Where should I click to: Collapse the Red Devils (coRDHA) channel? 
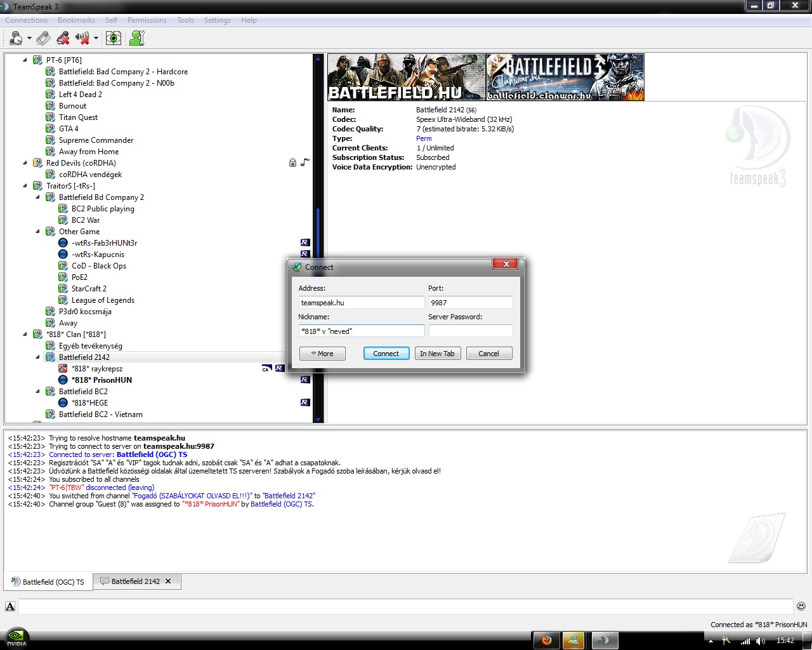tap(25, 163)
